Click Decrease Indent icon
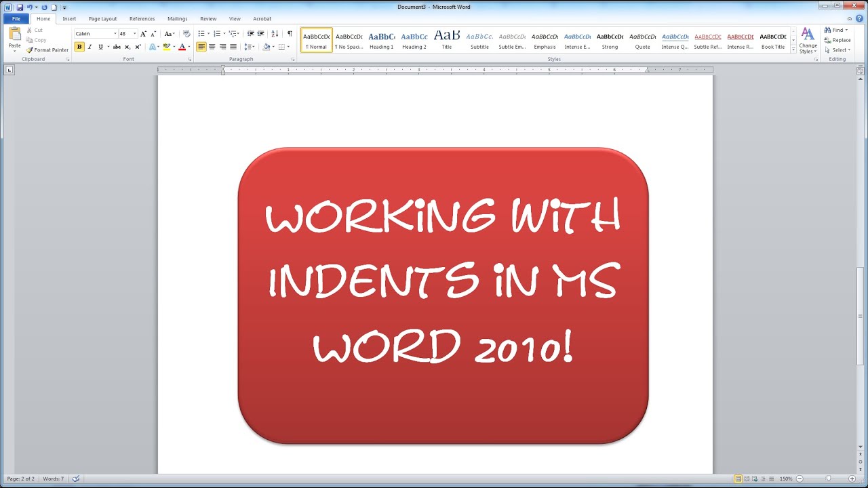 [250, 33]
